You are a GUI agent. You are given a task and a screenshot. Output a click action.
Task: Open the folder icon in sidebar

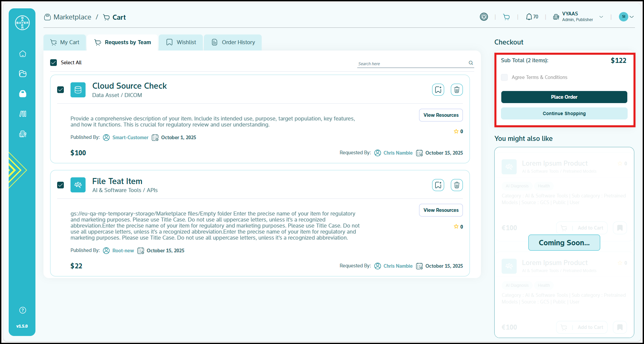23,74
